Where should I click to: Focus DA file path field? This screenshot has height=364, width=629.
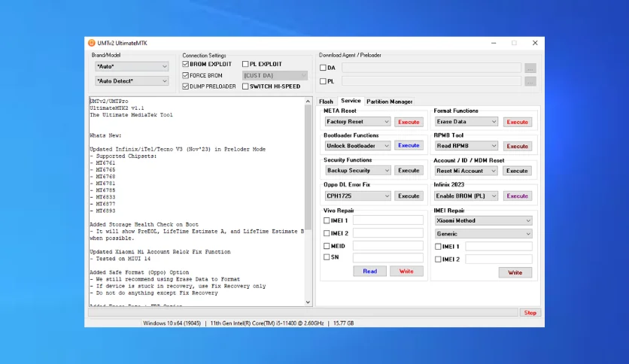click(x=431, y=68)
